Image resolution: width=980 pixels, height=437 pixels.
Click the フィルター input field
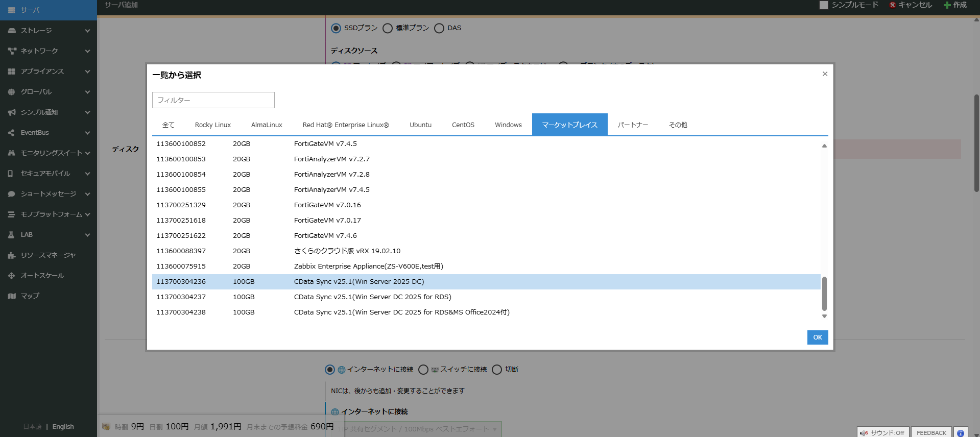pos(213,100)
